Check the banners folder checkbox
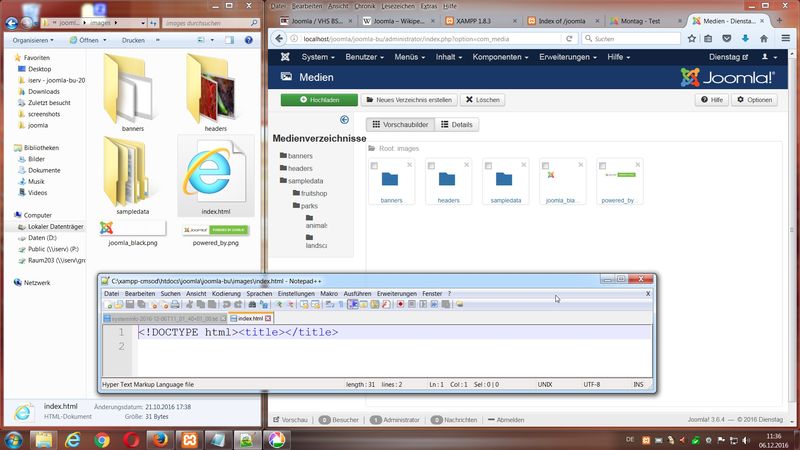 [x=374, y=165]
